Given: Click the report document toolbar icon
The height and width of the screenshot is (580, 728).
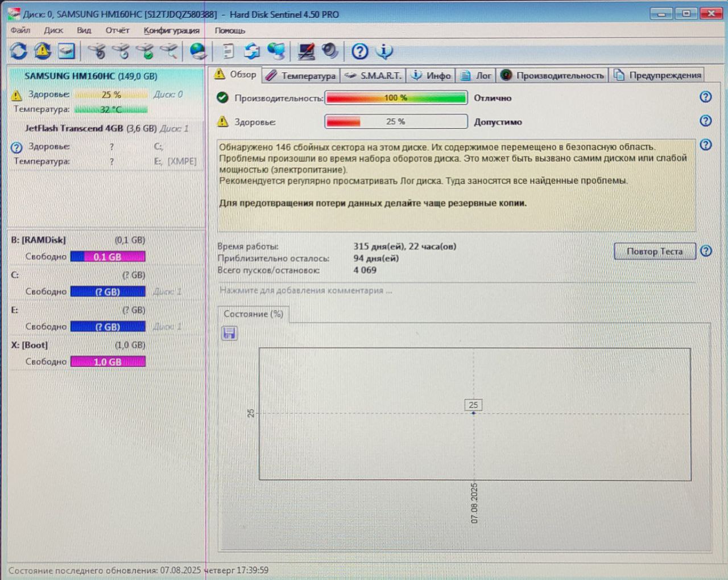Looking at the screenshot, I should click(228, 51).
